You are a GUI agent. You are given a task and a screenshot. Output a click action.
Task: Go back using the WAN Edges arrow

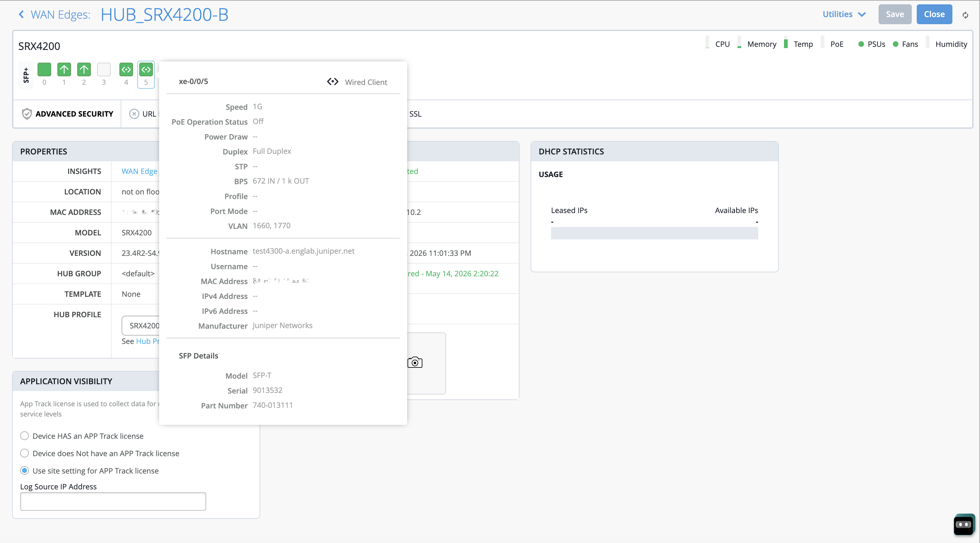pos(21,15)
